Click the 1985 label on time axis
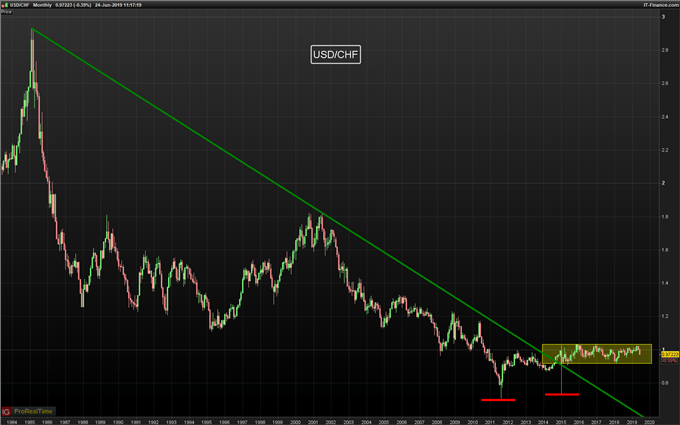Image resolution: width=680 pixels, height=425 pixels. [29, 422]
